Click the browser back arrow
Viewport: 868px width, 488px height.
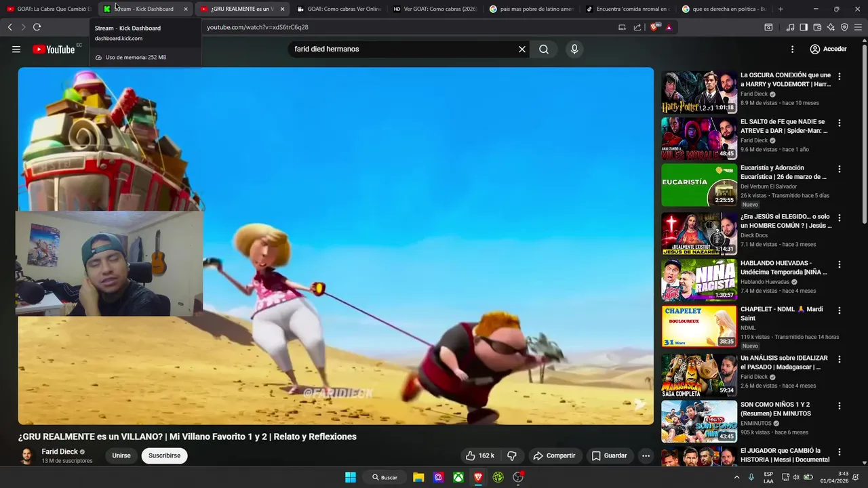tap(9, 27)
